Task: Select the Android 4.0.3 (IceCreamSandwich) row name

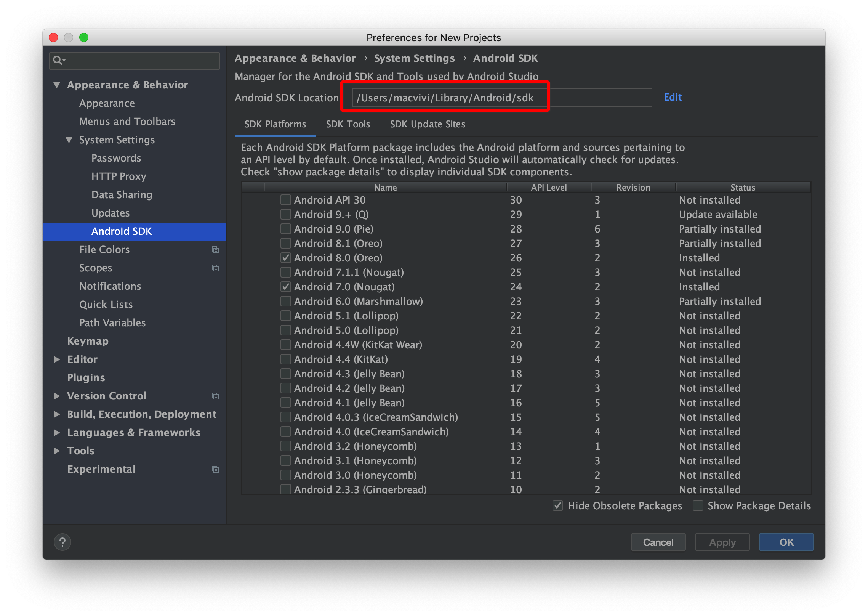Action: [376, 417]
